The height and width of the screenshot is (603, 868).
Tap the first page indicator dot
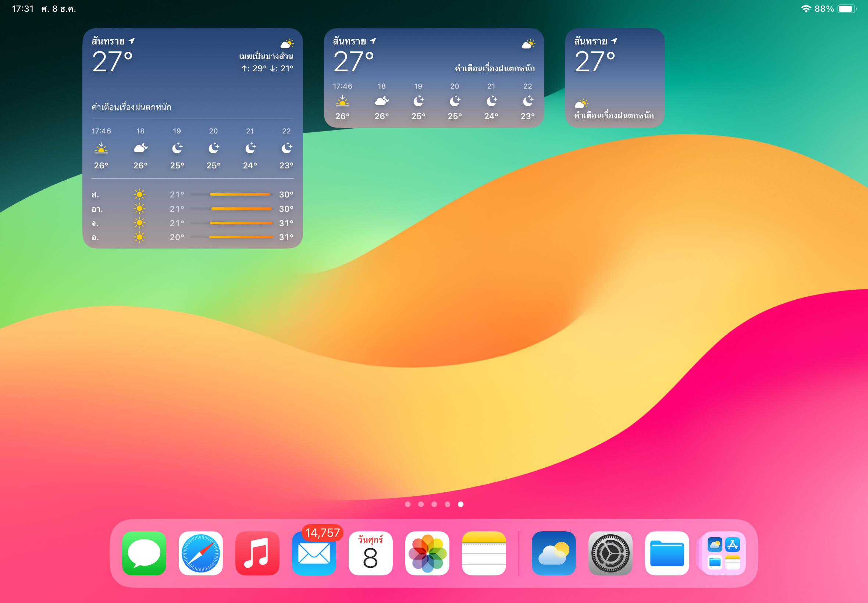[408, 504]
